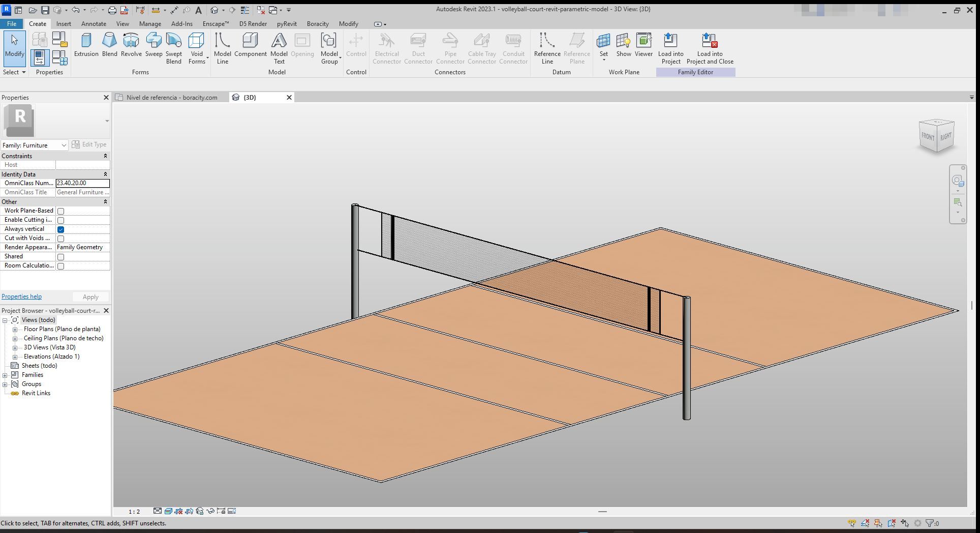Click the OmniClass Number field
This screenshot has width=980, height=533.
pos(82,183)
